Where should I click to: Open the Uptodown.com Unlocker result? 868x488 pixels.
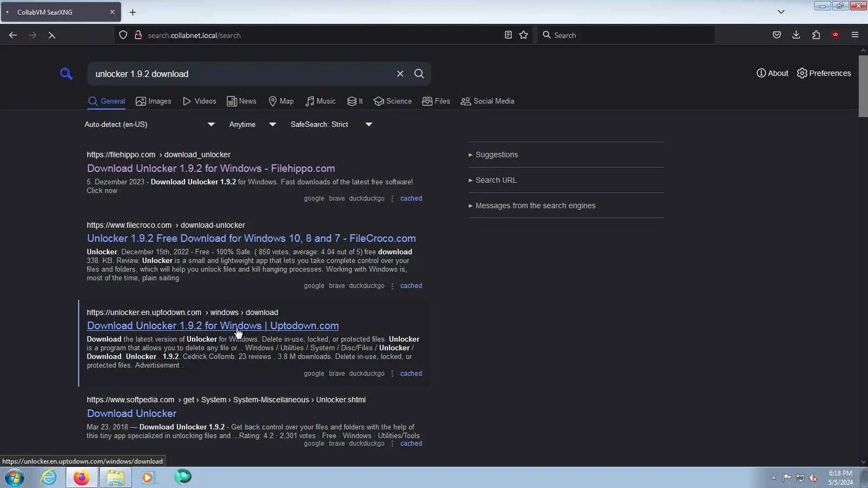213,326
